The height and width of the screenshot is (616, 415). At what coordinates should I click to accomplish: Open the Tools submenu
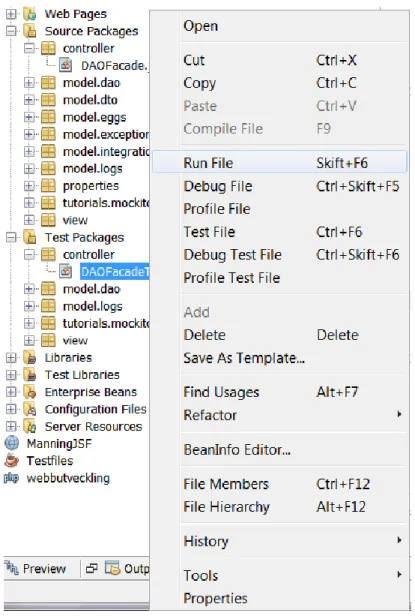pos(279,576)
